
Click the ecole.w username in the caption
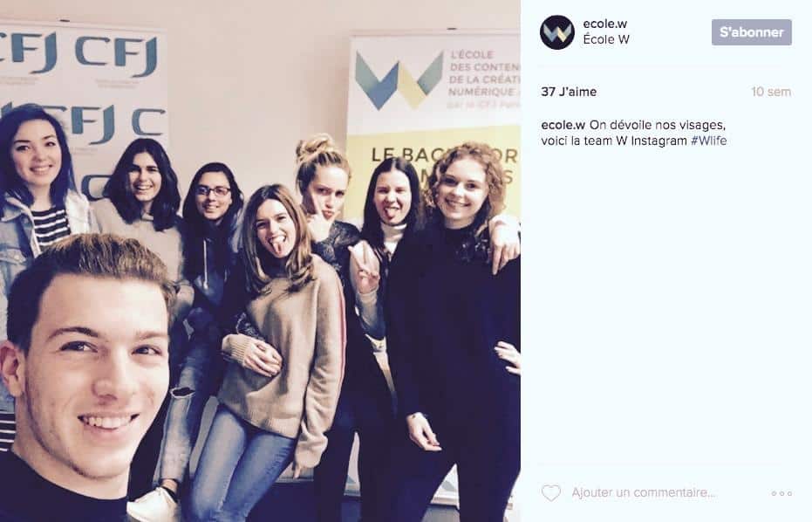pyautogui.click(x=563, y=125)
